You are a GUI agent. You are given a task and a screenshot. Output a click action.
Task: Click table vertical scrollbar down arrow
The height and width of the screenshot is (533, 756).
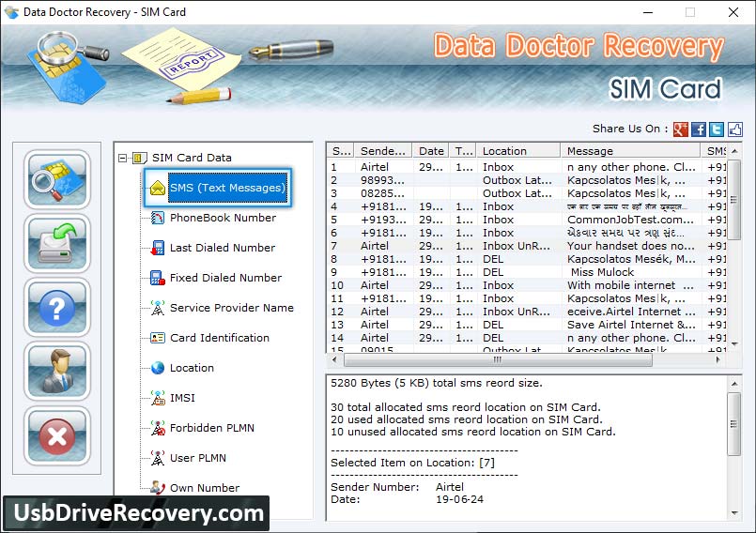pyautogui.click(x=733, y=344)
